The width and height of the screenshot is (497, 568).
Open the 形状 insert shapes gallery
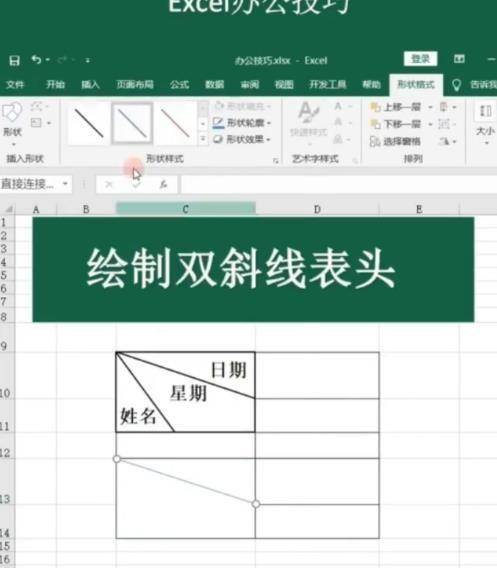coord(12,123)
